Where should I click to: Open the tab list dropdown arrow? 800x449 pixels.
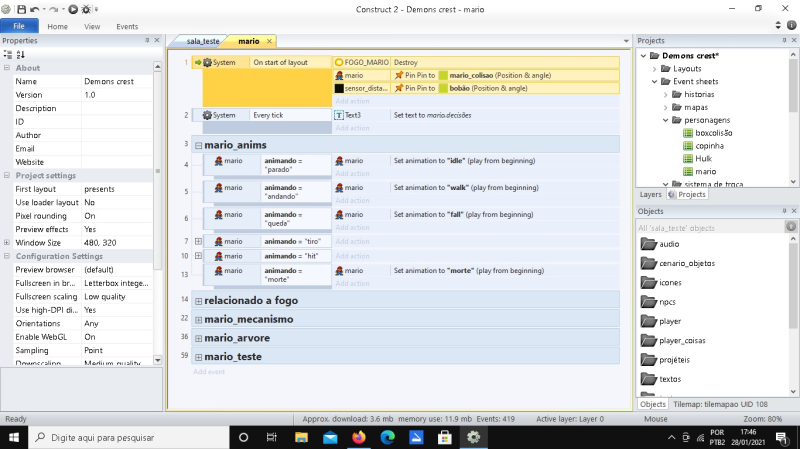pyautogui.click(x=626, y=41)
